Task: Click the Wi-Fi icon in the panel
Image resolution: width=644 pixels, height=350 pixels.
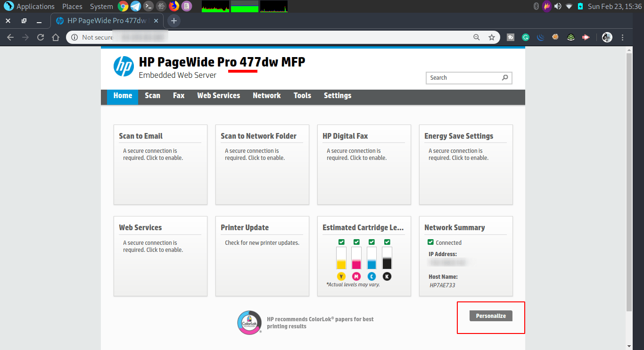Action: click(569, 6)
